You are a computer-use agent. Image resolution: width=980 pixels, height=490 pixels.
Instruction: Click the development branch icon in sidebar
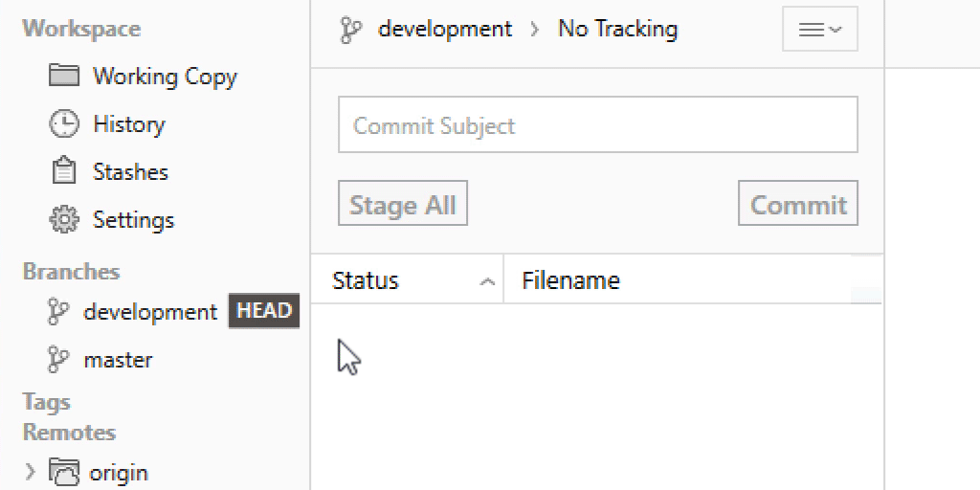58,312
